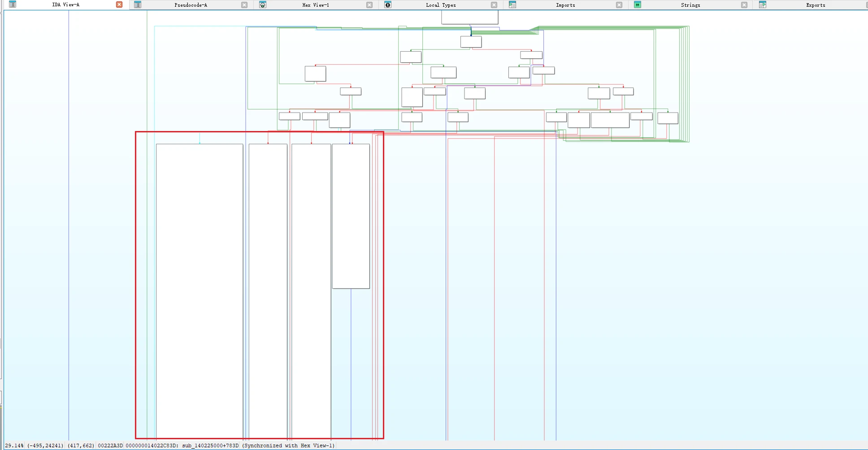Switch to the Local Types tab
The width and height of the screenshot is (868, 450).
click(x=441, y=5)
